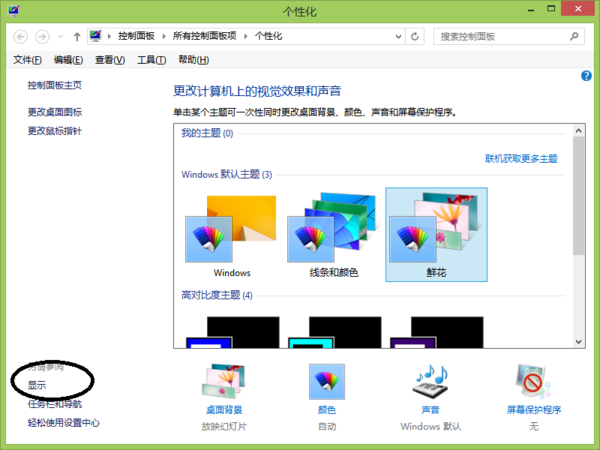The height and width of the screenshot is (450, 600).
Task: Focus the 搜索控制面板 search field
Action: 509,36
